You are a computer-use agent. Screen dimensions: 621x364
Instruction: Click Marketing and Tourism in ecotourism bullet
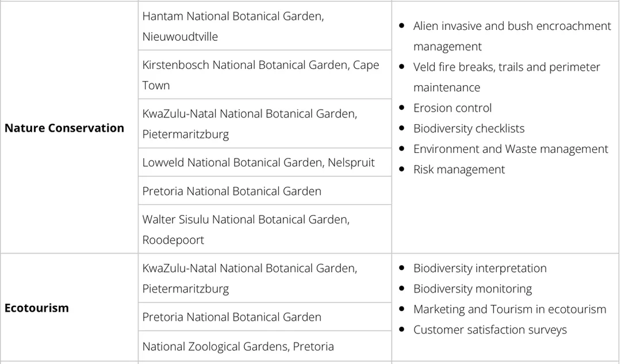point(509,309)
